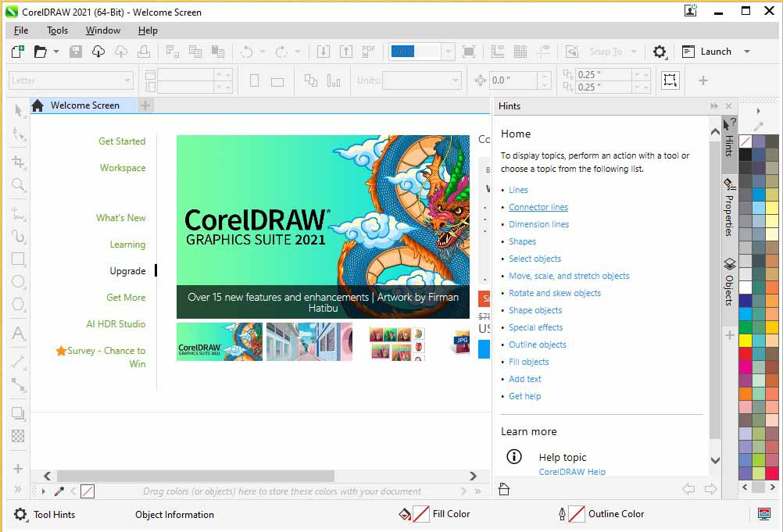Open the Tools menu

pyautogui.click(x=57, y=30)
